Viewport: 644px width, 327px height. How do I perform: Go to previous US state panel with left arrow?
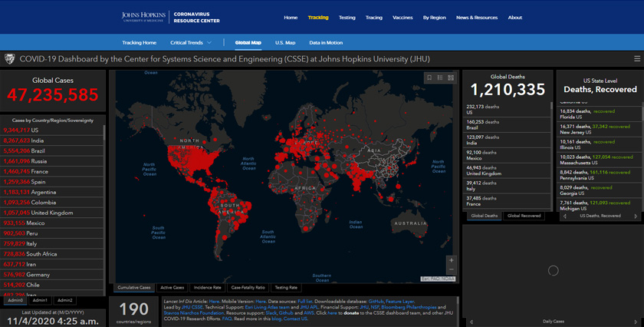tap(565, 216)
